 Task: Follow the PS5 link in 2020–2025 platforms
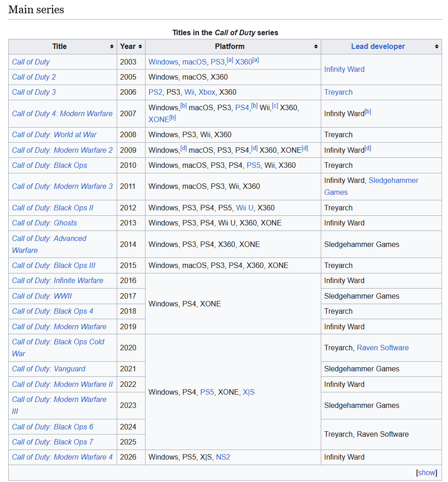tap(207, 392)
